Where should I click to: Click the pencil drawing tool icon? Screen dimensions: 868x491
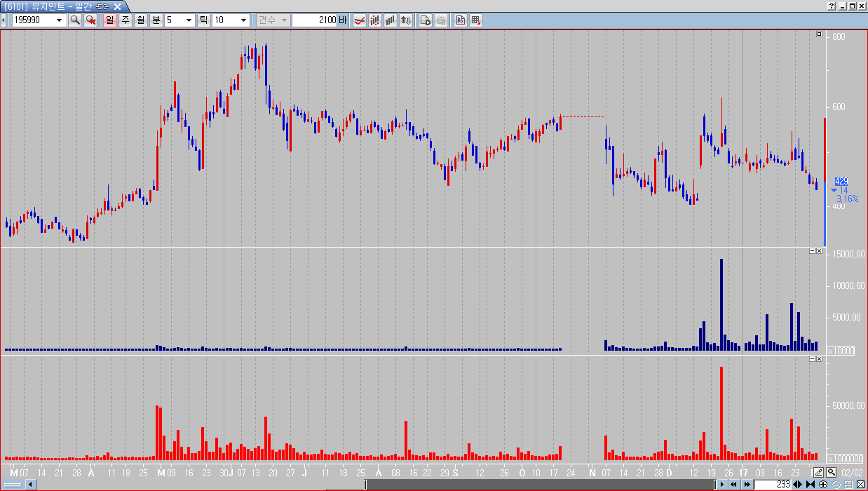tap(818, 472)
